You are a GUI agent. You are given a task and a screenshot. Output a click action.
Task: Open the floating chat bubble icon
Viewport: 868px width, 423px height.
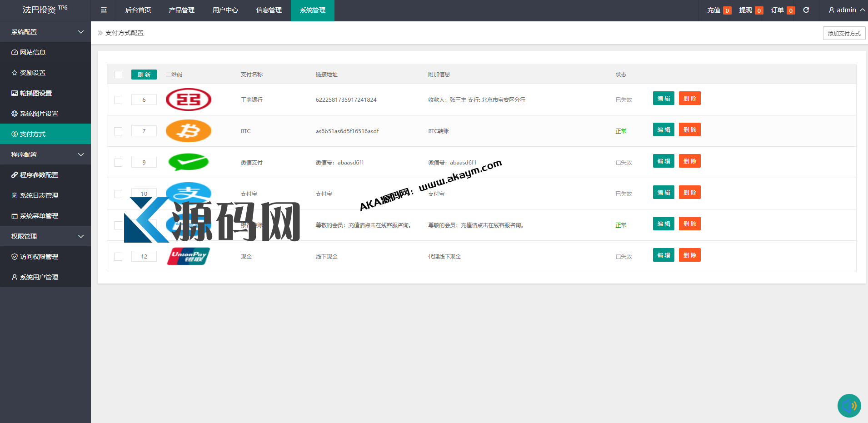(x=849, y=405)
